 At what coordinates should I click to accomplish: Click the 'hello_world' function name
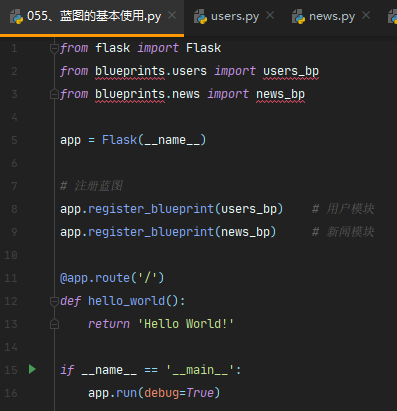point(126,301)
